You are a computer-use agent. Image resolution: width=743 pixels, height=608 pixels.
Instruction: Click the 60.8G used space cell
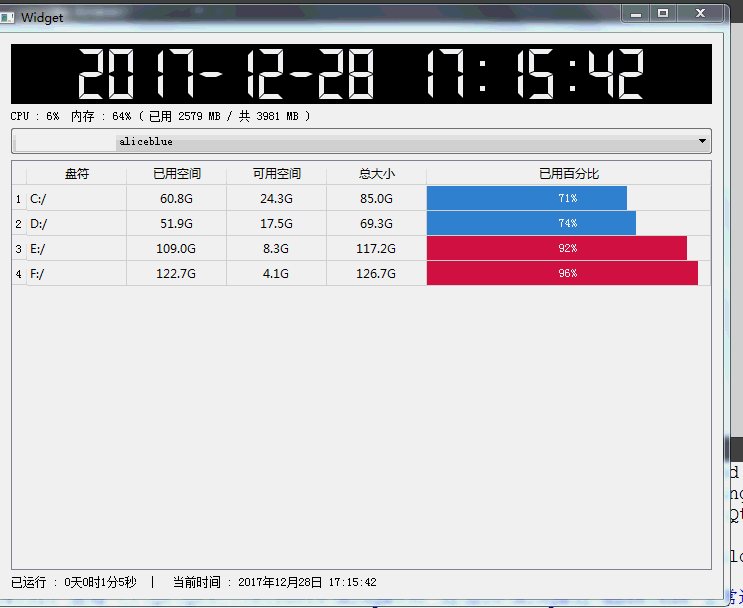(177, 199)
